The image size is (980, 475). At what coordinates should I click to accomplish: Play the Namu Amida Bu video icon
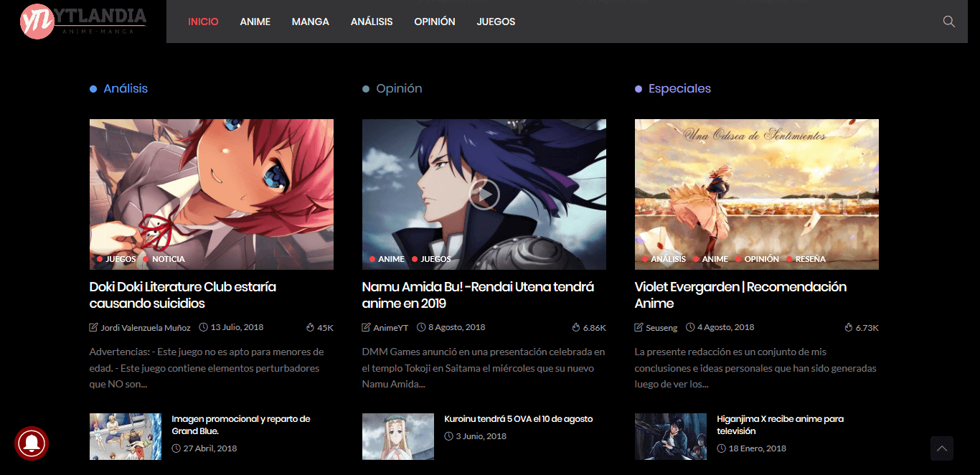click(x=484, y=194)
